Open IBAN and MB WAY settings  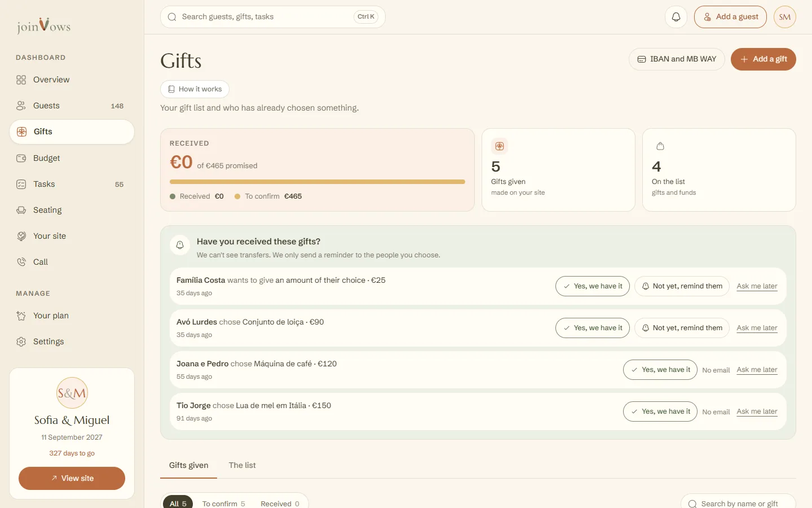pyautogui.click(x=677, y=59)
